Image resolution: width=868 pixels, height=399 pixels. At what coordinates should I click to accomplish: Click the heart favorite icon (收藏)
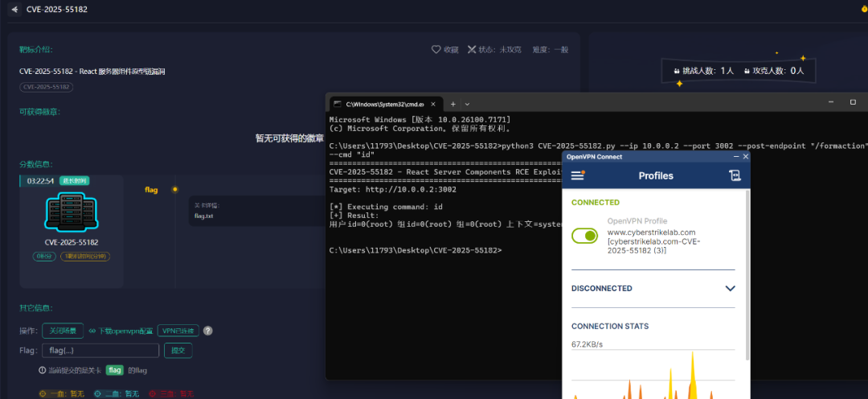click(436, 49)
